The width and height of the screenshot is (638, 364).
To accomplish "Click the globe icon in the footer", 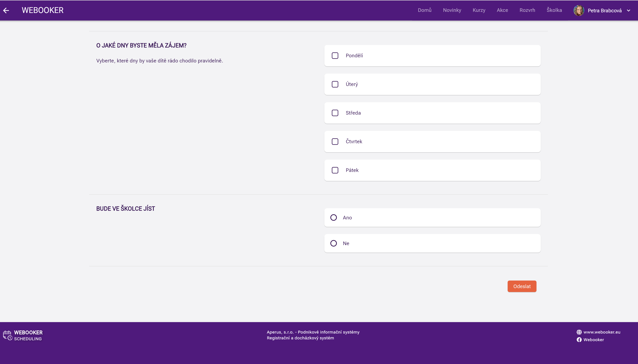I will [579, 332].
